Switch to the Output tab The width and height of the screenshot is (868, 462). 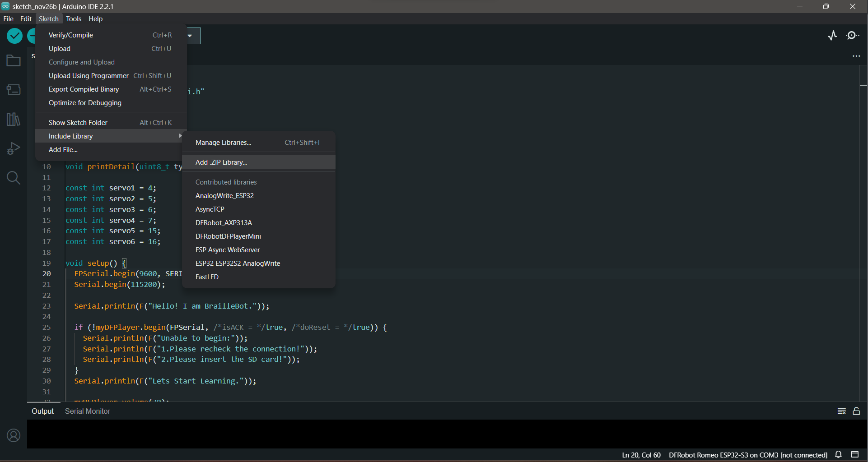tap(42, 411)
